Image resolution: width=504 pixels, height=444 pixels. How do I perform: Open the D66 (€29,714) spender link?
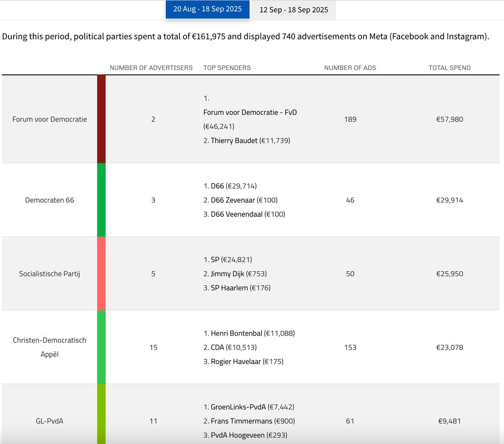click(217, 186)
